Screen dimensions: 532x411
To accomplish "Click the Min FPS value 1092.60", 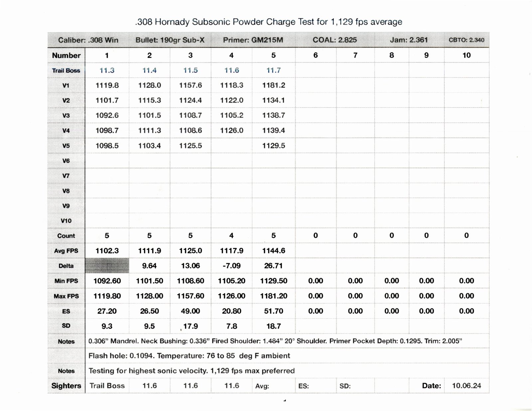I will 107,281.
